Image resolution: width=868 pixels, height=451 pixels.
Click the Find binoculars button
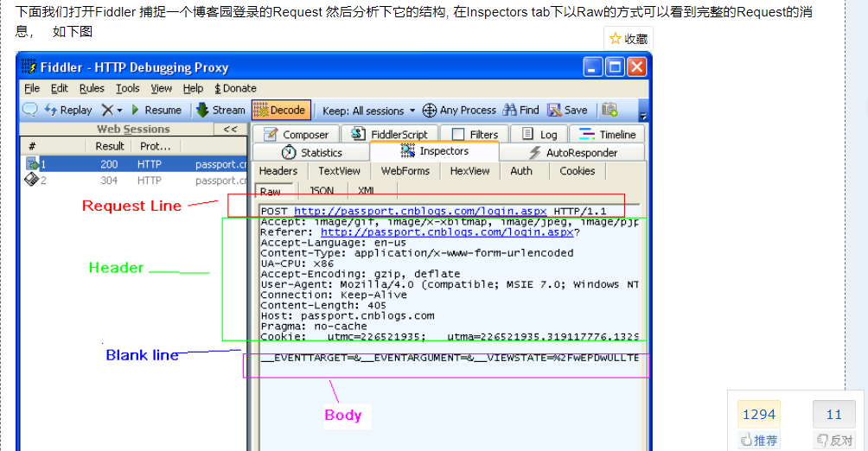tap(521, 110)
